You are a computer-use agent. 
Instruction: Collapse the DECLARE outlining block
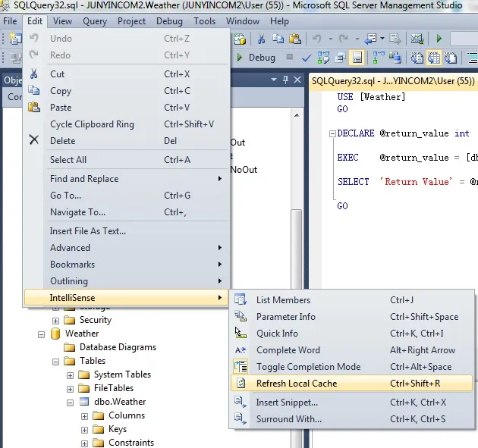pyautogui.click(x=332, y=133)
